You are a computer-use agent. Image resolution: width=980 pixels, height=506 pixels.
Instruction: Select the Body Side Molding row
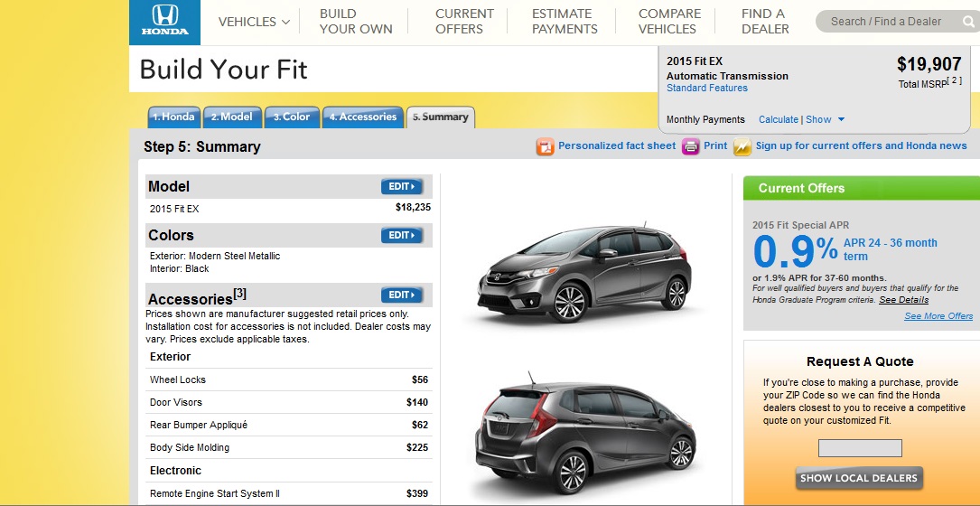click(289, 447)
